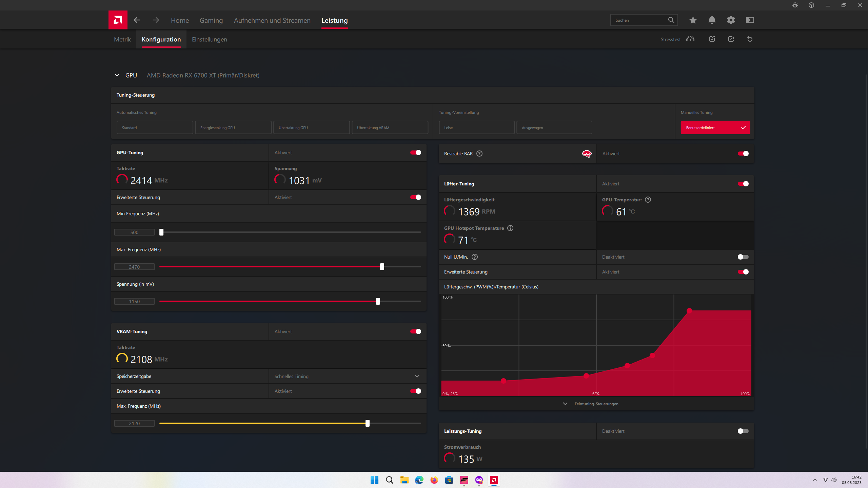Open the GPU-Temperatur help question mark
The height and width of the screenshot is (488, 868).
click(648, 200)
